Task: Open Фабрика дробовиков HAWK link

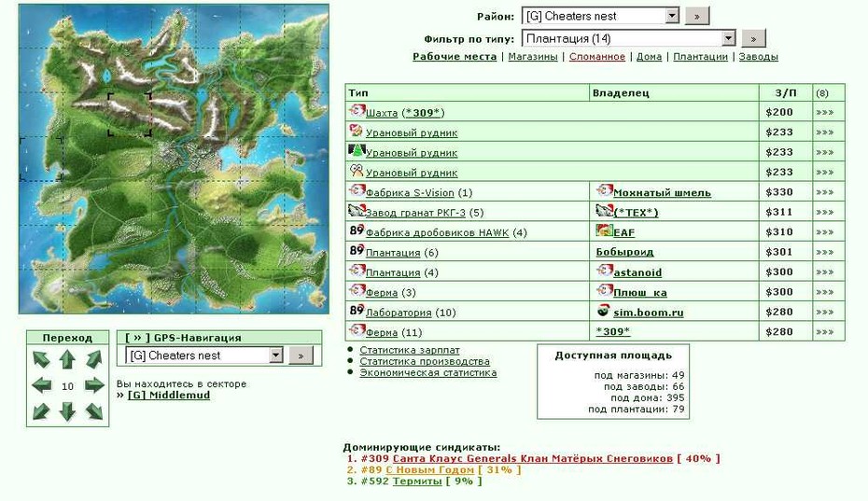Action: [x=438, y=232]
